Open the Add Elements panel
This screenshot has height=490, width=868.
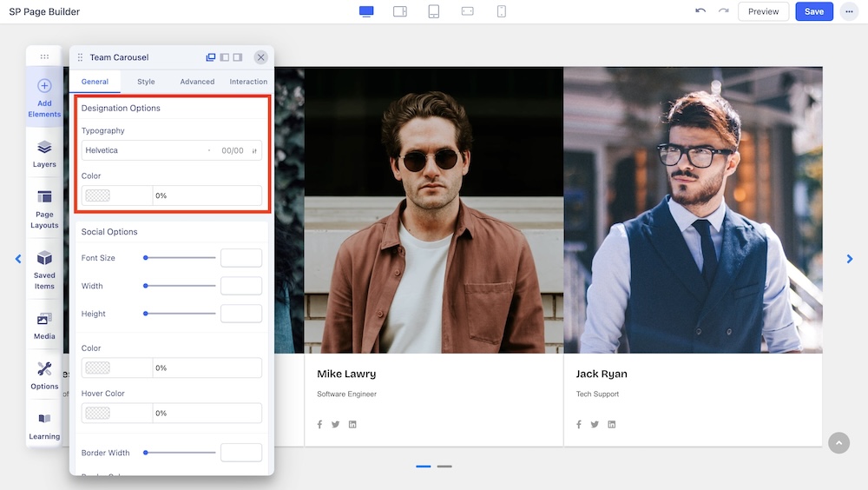pyautogui.click(x=44, y=96)
